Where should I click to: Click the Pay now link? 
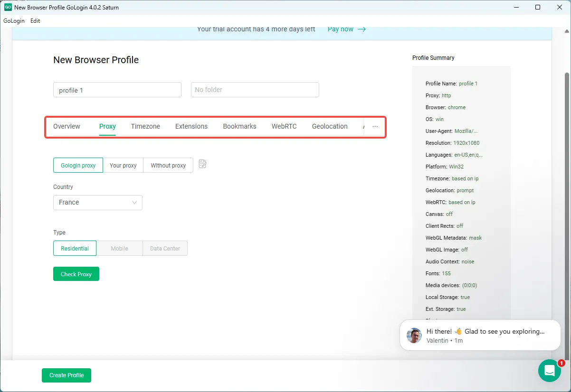(x=340, y=29)
